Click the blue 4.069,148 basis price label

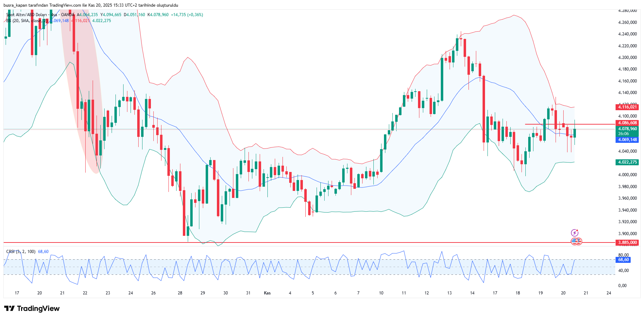click(627, 140)
